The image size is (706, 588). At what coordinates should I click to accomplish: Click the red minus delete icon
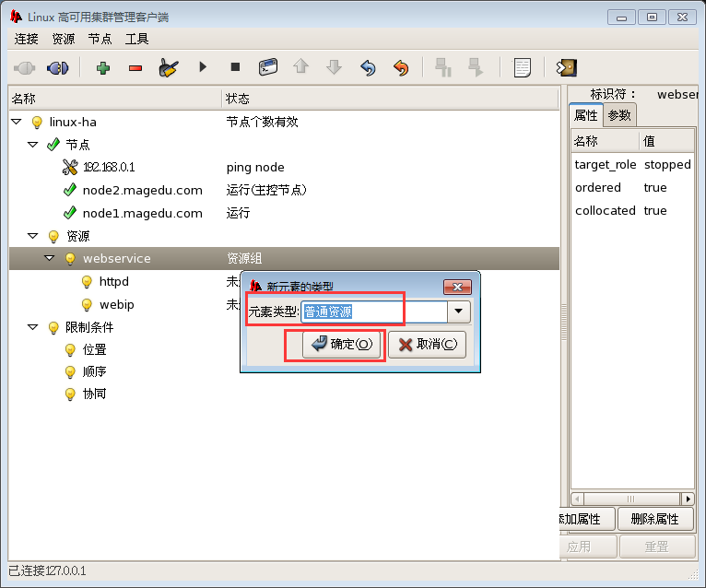pos(135,67)
